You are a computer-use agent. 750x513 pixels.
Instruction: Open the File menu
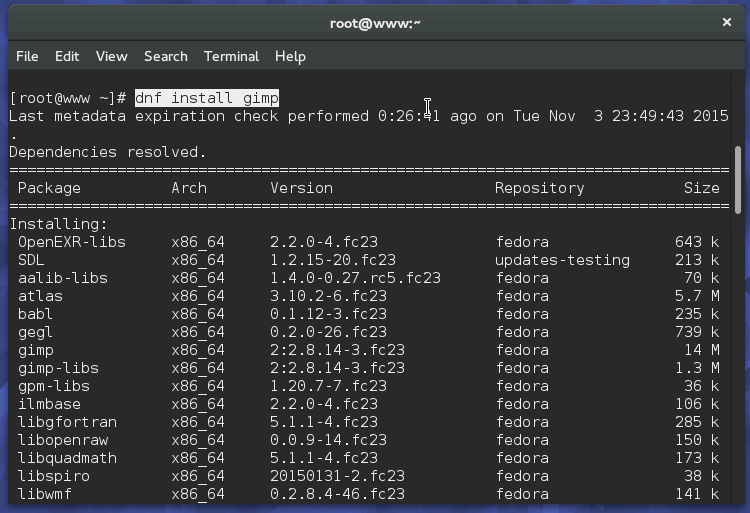(x=27, y=56)
